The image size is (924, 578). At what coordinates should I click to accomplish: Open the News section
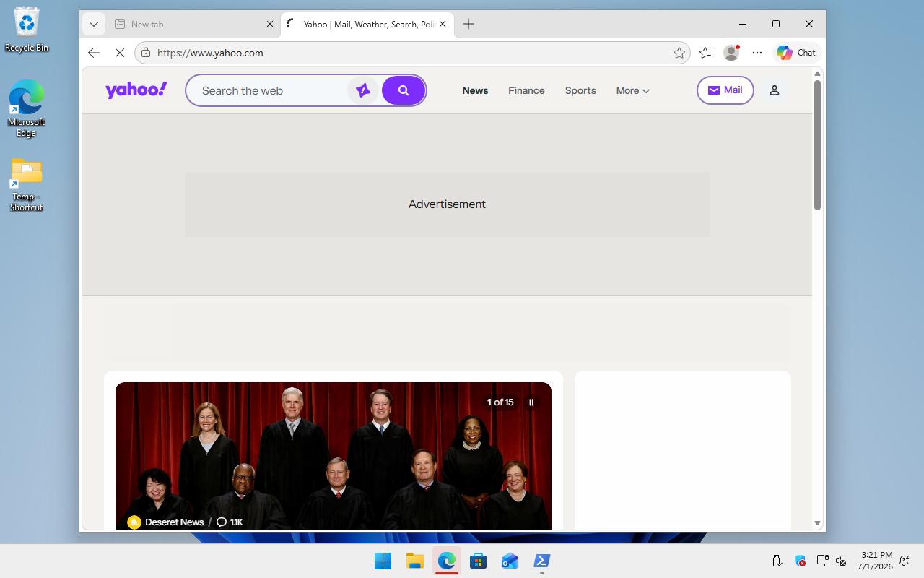[x=475, y=90]
